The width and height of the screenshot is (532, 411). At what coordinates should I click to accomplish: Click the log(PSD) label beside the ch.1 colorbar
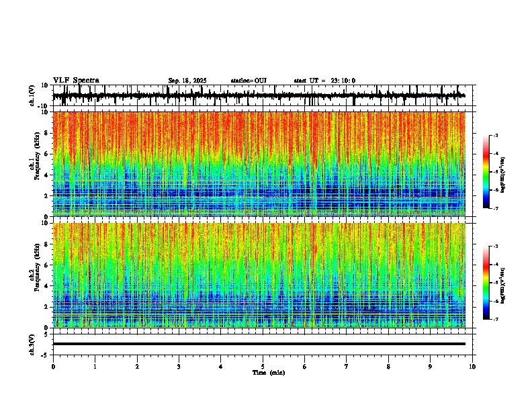coord(503,175)
